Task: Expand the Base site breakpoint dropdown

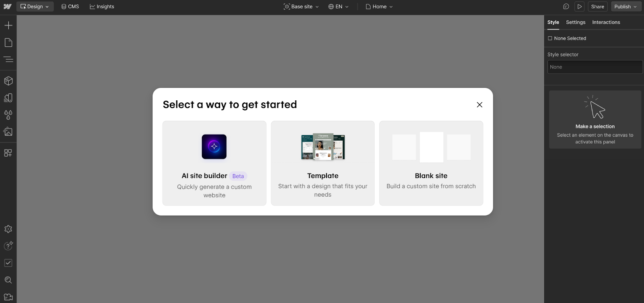Action: pyautogui.click(x=301, y=6)
